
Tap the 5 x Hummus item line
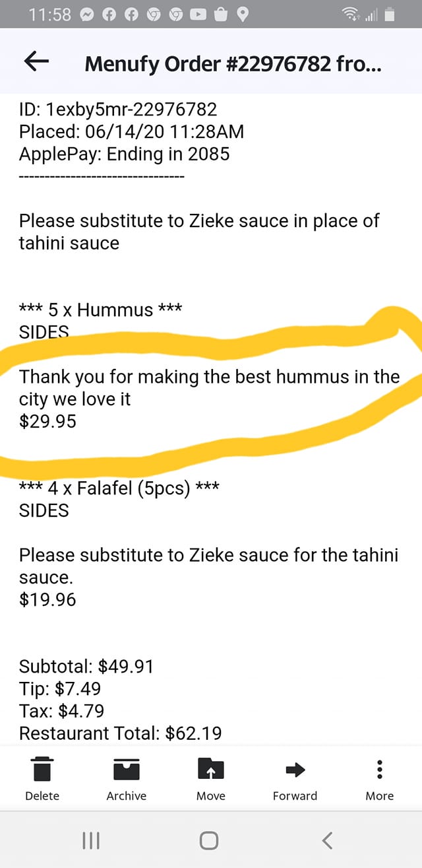[x=101, y=310]
